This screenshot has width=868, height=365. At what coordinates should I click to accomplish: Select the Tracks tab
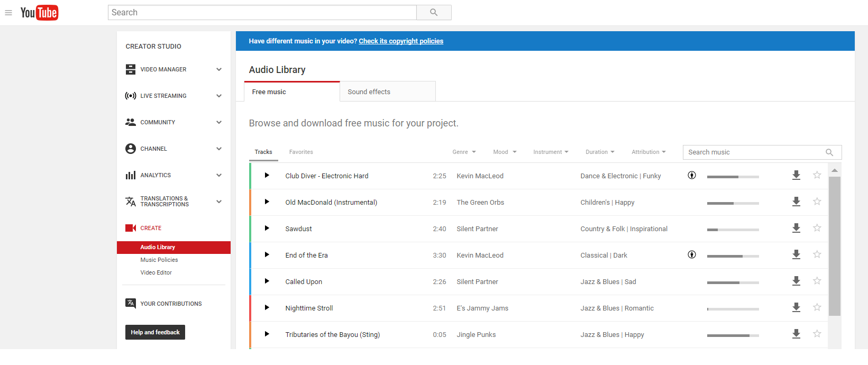pos(263,152)
